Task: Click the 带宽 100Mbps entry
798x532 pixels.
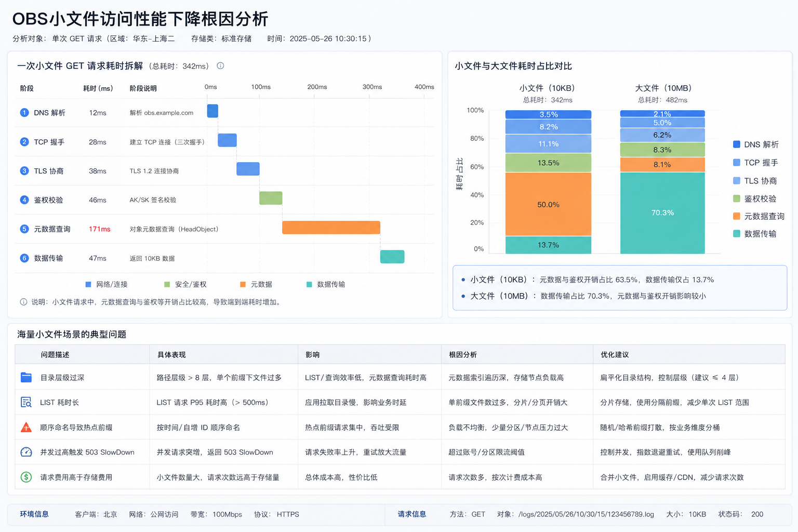Action: [x=216, y=514]
